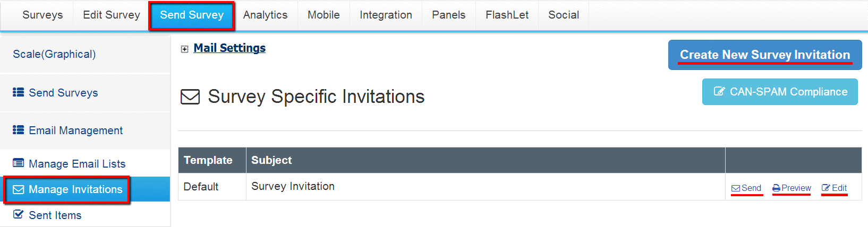Select the FlashLet tab

click(x=507, y=15)
